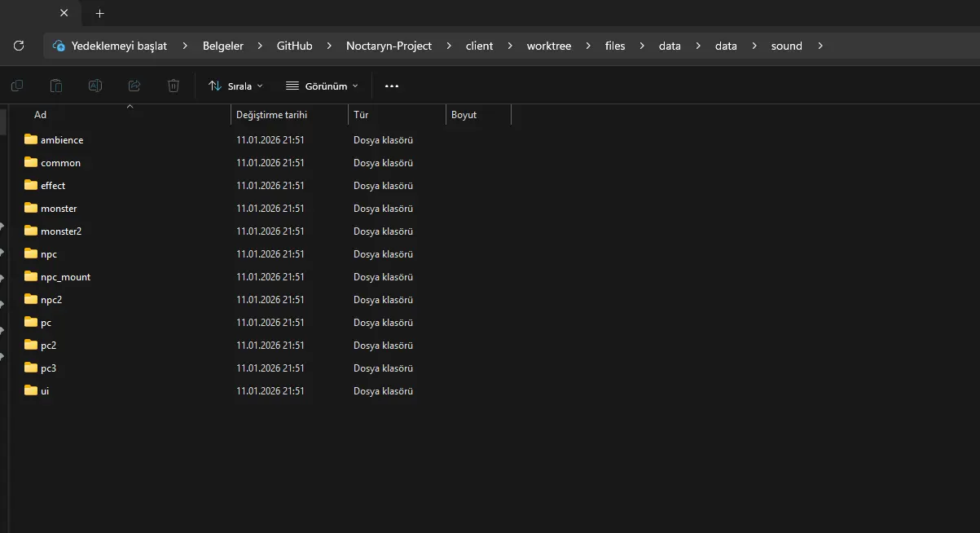The width and height of the screenshot is (980, 533).
Task: Select the npc_mount folder
Action: click(65, 277)
